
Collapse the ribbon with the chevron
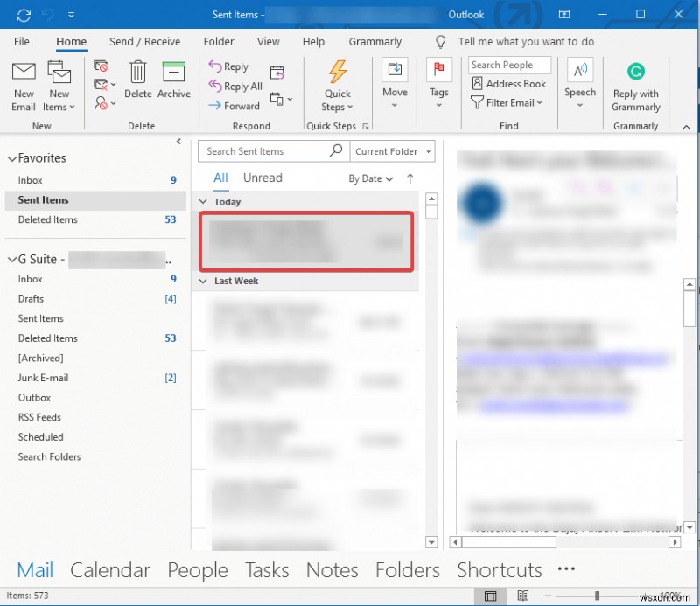coord(687,126)
